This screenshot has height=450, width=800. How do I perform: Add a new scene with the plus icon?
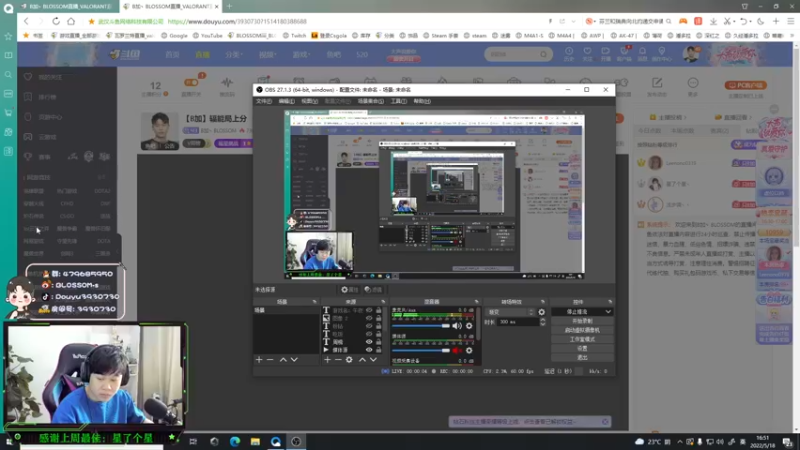259,360
